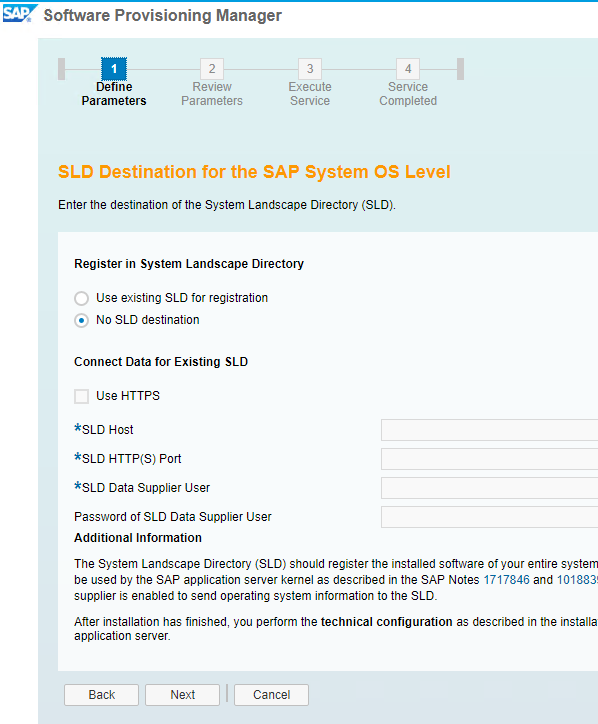The height and width of the screenshot is (724, 598).
Task: Choose Use existing SLD for registration
Action: (81, 298)
